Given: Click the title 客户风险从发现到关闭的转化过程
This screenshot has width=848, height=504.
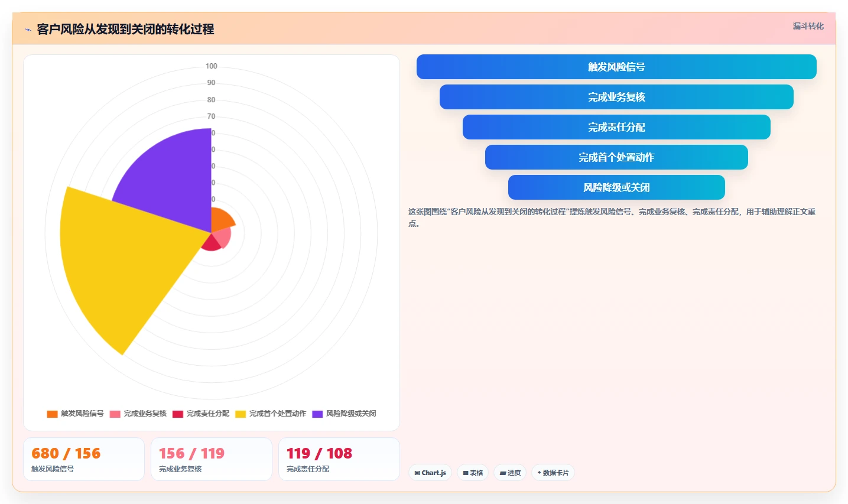Looking at the screenshot, I should tap(125, 29).
